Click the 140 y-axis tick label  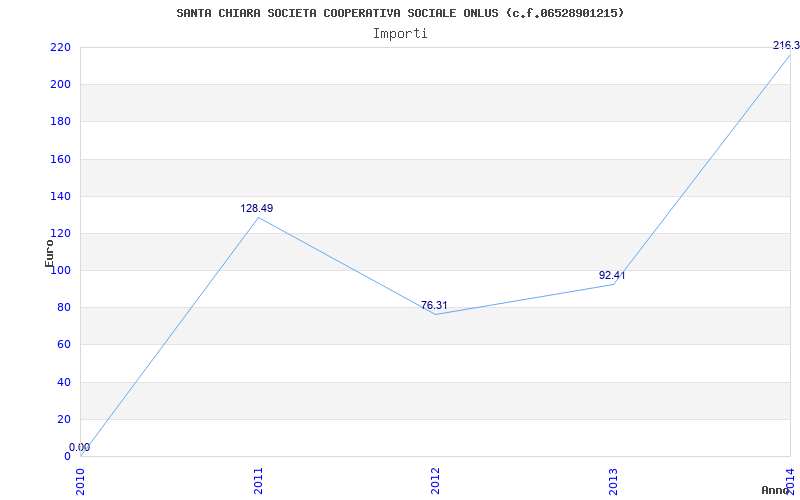coord(60,196)
